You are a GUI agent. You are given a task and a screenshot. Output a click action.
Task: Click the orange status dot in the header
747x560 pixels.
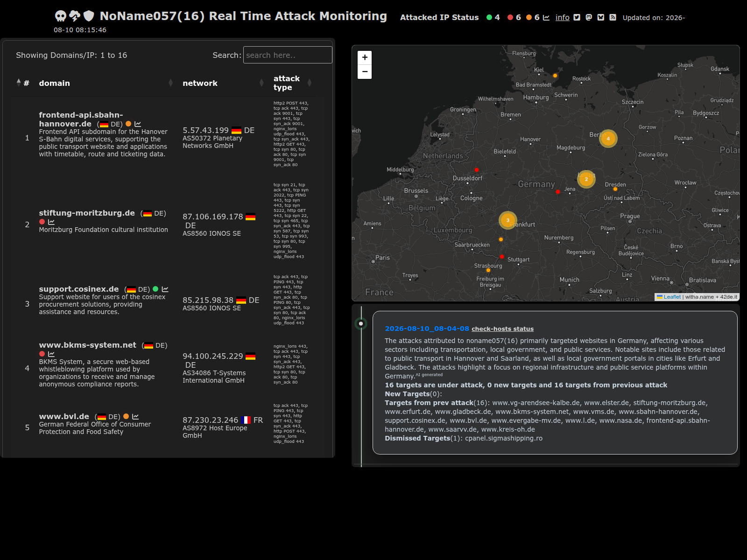(x=529, y=18)
